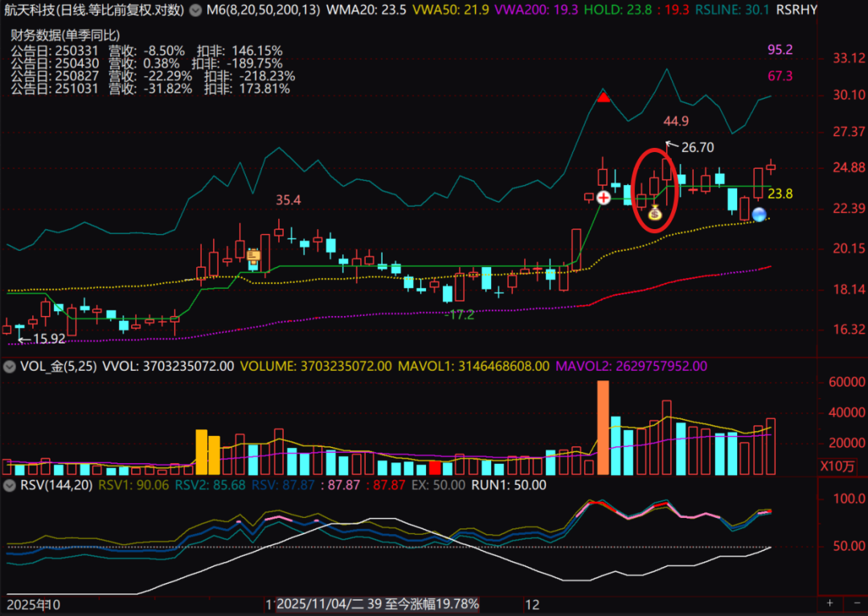The height and width of the screenshot is (616, 868).
Task: Select the M6(8,20,50,200,13) indicator name
Action: [x=263, y=10]
